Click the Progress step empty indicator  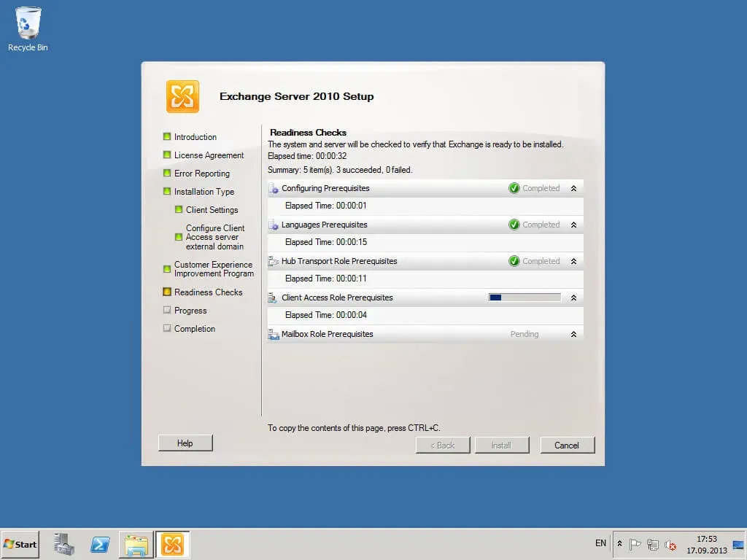(x=167, y=310)
